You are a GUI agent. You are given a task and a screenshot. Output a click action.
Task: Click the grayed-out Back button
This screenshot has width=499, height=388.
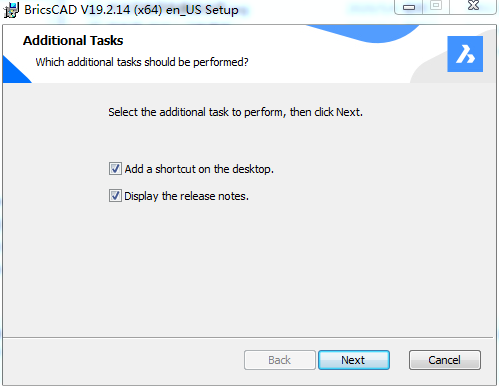coord(280,360)
